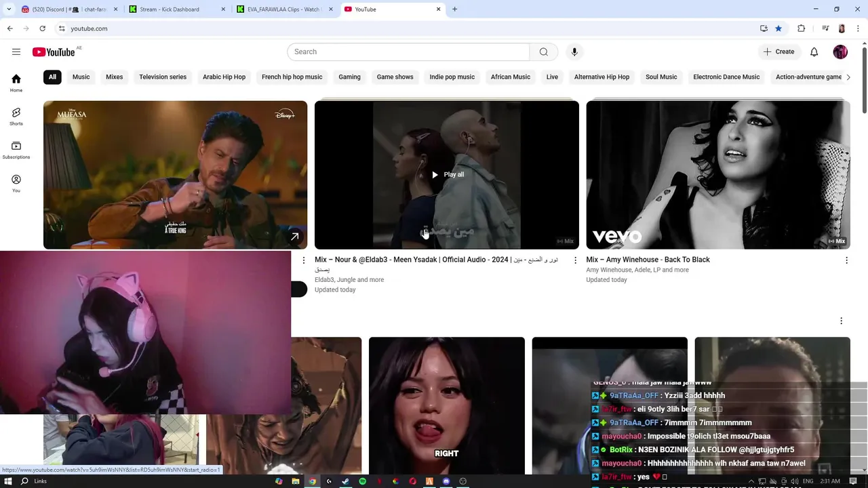Viewport: 868px width, 488px height.
Task: Select the French hip hop music chip
Action: point(292,77)
